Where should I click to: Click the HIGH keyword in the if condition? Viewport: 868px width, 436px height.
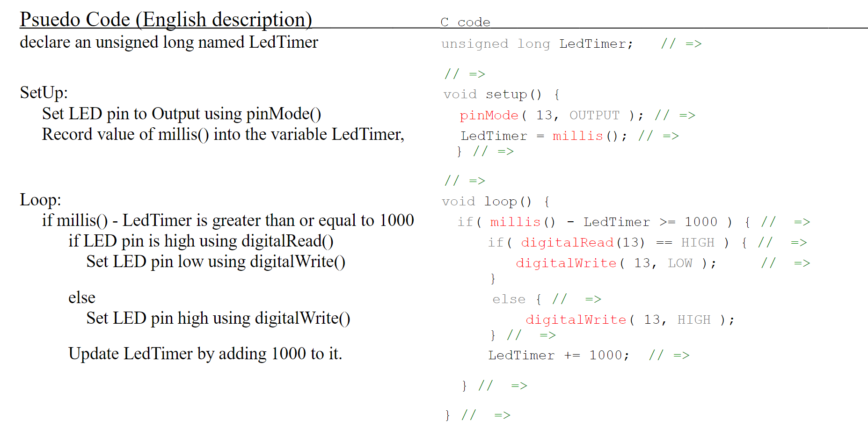(x=697, y=242)
